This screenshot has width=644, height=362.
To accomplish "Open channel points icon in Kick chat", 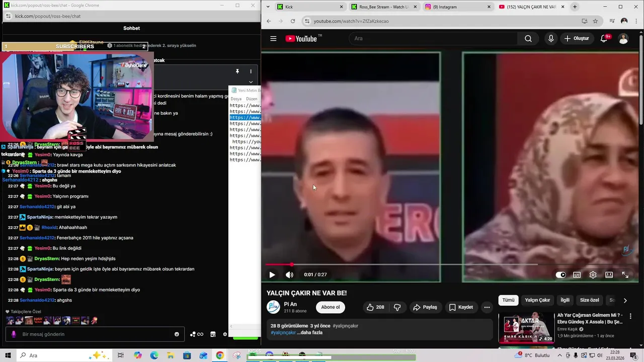I will 197,334.
